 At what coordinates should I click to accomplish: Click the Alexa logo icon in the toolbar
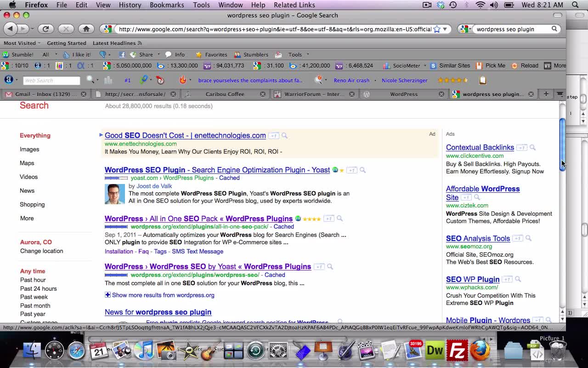pyautogui.click(x=8, y=80)
